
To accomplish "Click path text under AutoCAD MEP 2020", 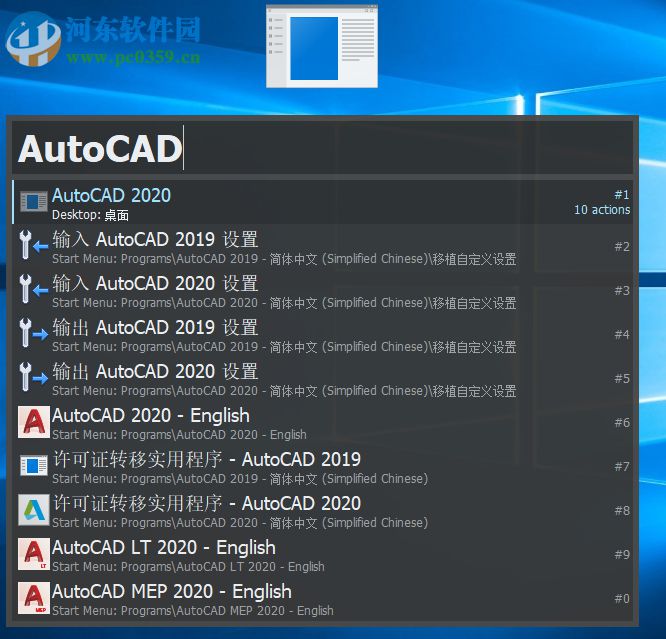I will 192,611.
